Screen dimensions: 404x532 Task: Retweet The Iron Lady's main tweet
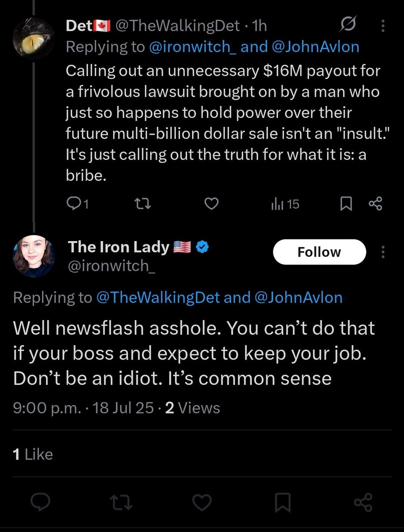click(120, 502)
